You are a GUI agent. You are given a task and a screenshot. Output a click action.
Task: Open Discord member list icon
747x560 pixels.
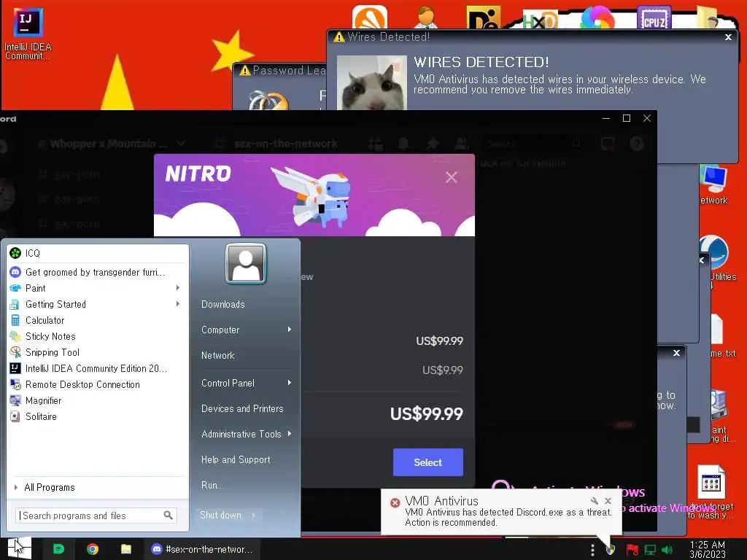point(461,144)
